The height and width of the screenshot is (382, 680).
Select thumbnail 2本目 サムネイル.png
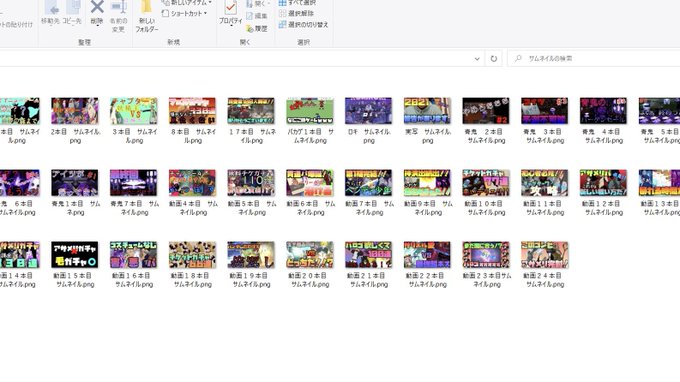pos(75,111)
